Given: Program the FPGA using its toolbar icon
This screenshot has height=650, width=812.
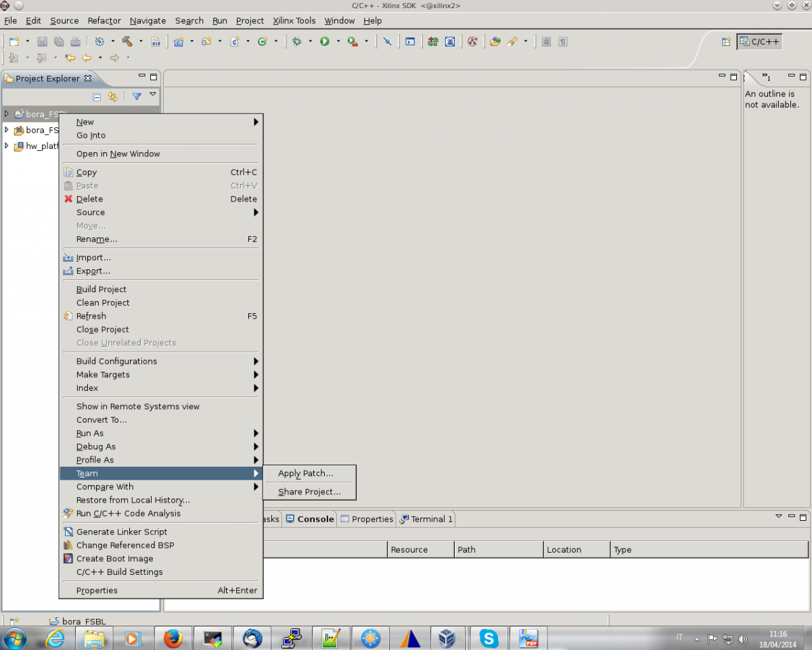Looking at the screenshot, I should 432,41.
